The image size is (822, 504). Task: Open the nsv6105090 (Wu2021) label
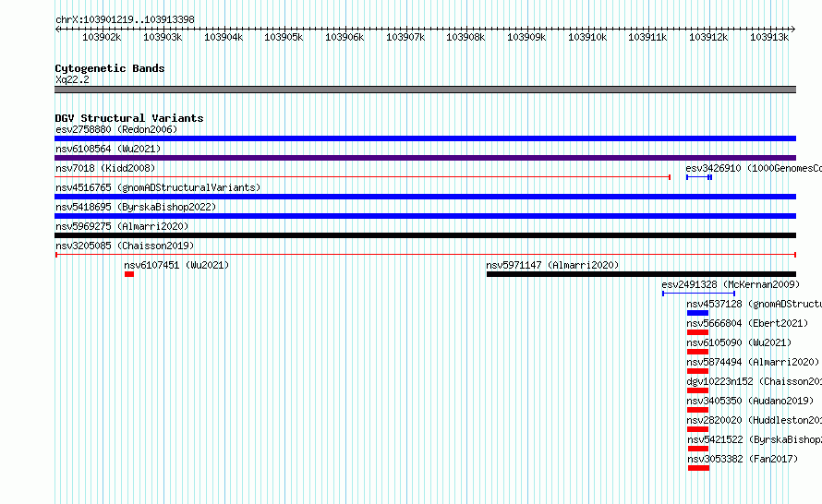[x=739, y=342]
